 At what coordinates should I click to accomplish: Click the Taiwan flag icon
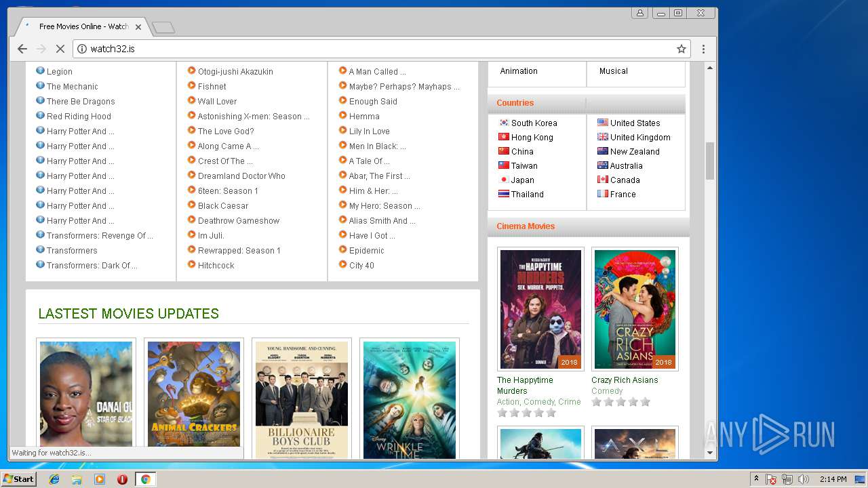(504, 165)
